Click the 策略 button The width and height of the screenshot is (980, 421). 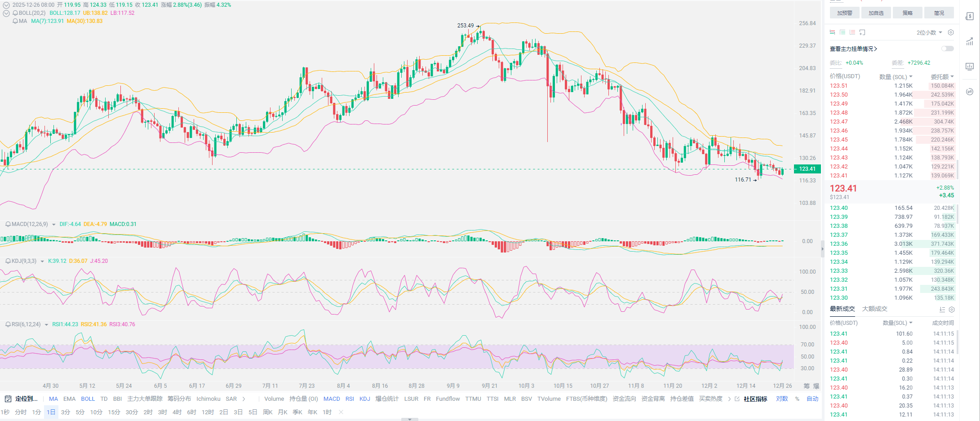(907, 13)
